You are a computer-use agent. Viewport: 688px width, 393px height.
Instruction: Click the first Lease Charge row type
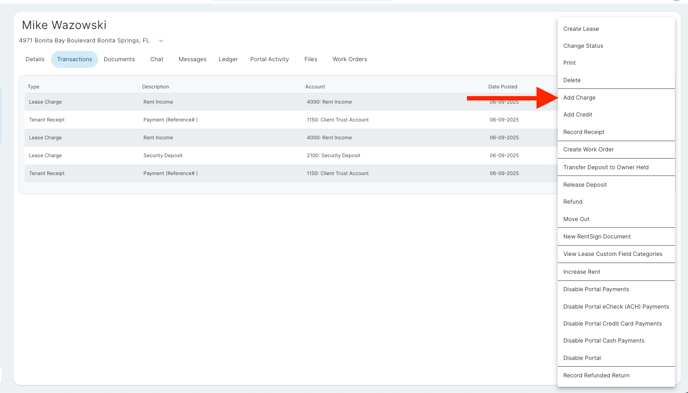pos(45,102)
